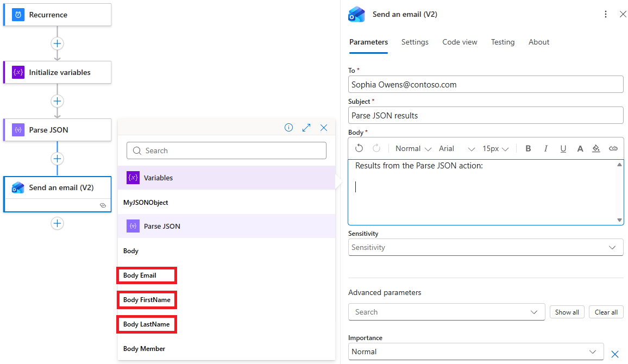The height and width of the screenshot is (364, 628).
Task: Open more options menu for Send an email
Action: [x=606, y=15]
